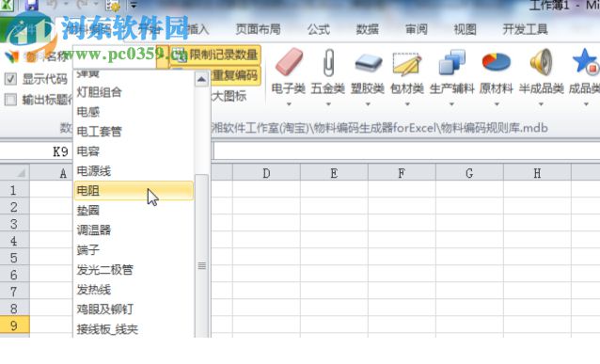
Task: Click column F header
Action: pyautogui.click(x=402, y=173)
